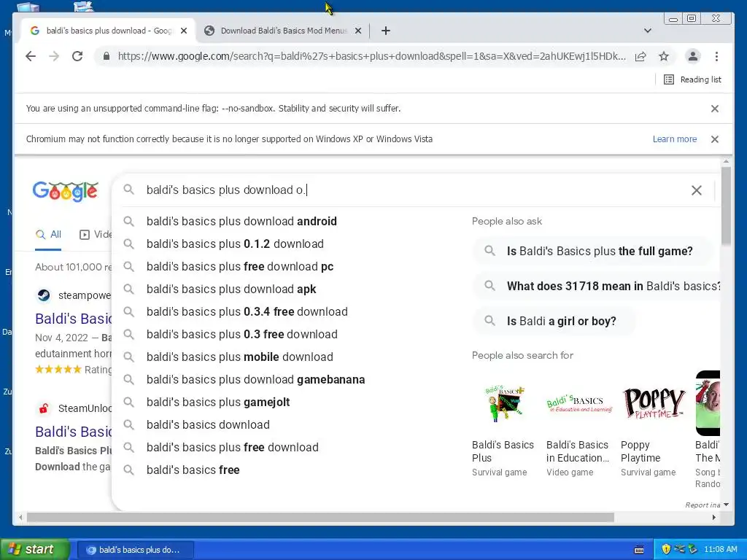Click the lock icon in address bar
Viewport: 747px width, 560px height.
point(107,56)
